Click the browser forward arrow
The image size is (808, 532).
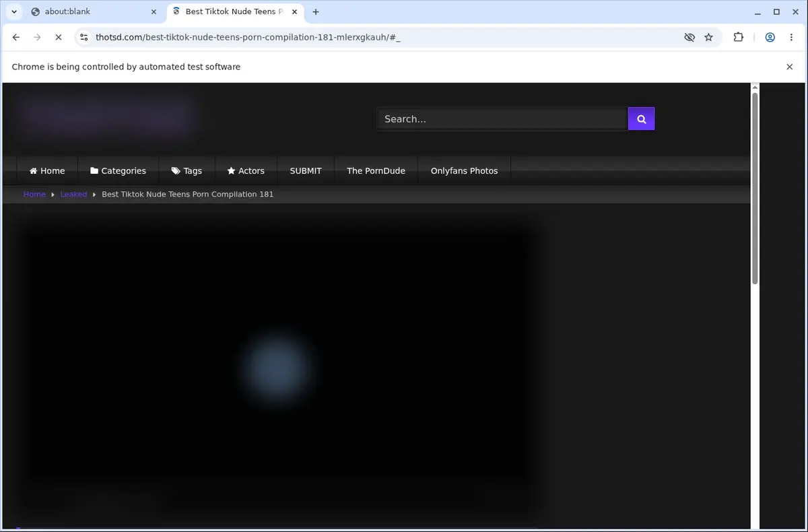pos(37,38)
